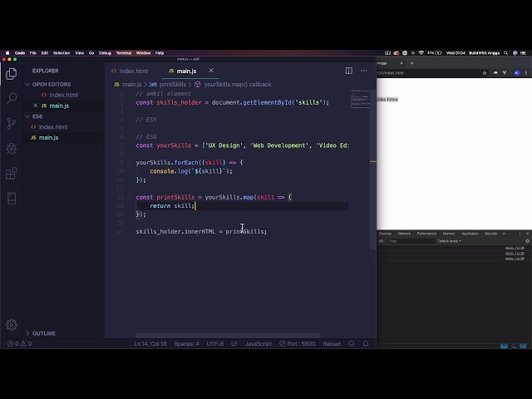The image size is (532, 399).
Task: Open the macOS Notification Center icon
Action: point(523,53)
